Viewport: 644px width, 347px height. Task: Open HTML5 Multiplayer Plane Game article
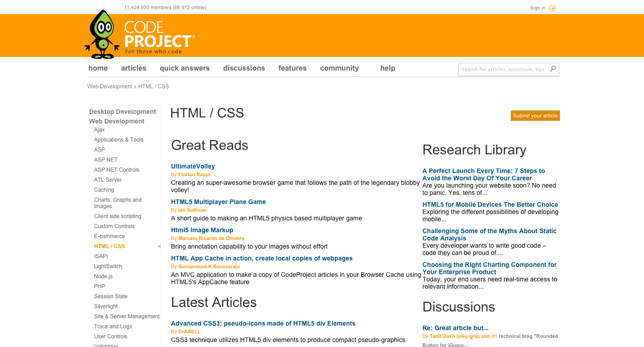[x=219, y=202]
